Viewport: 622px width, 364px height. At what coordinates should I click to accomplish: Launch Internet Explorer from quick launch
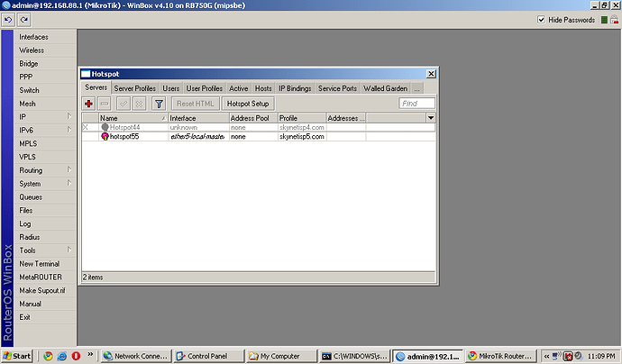click(x=62, y=356)
